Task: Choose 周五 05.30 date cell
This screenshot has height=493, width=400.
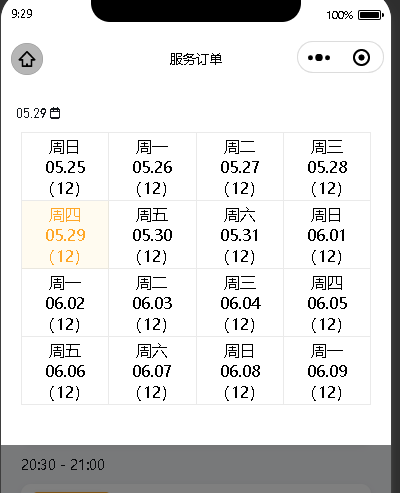Action: point(152,234)
